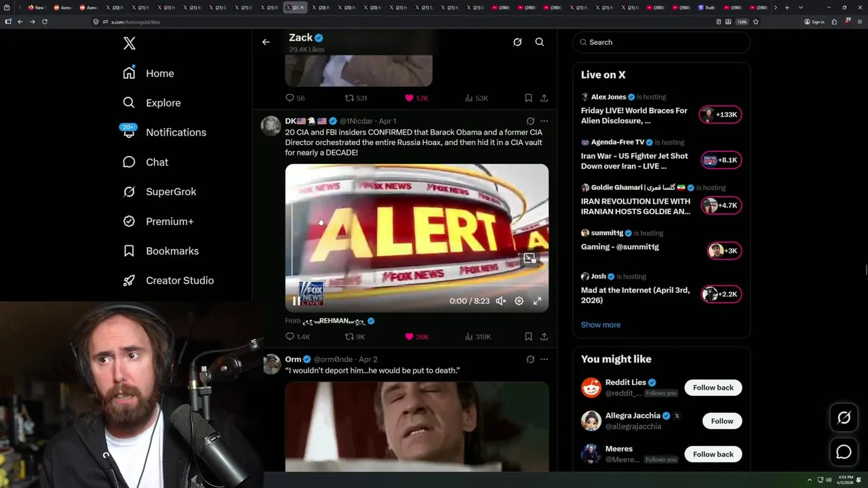
Task: Reply to DK's post with 1.4K comments
Action: coord(298,337)
